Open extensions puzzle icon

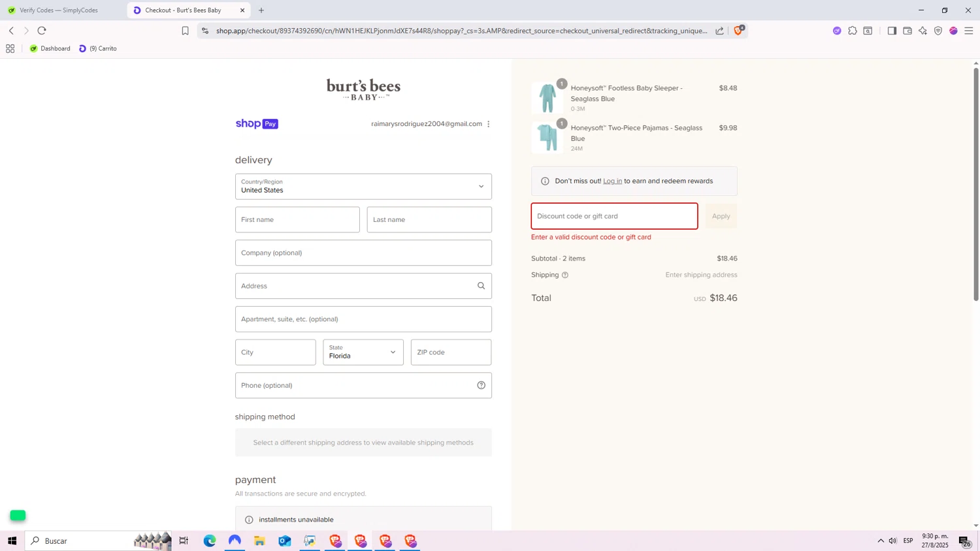pyautogui.click(x=853, y=31)
